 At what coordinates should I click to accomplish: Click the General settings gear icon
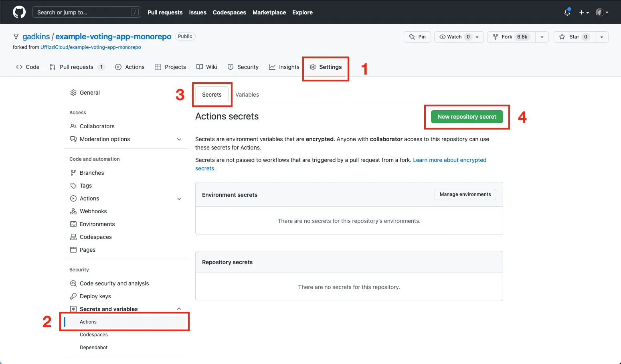point(73,93)
